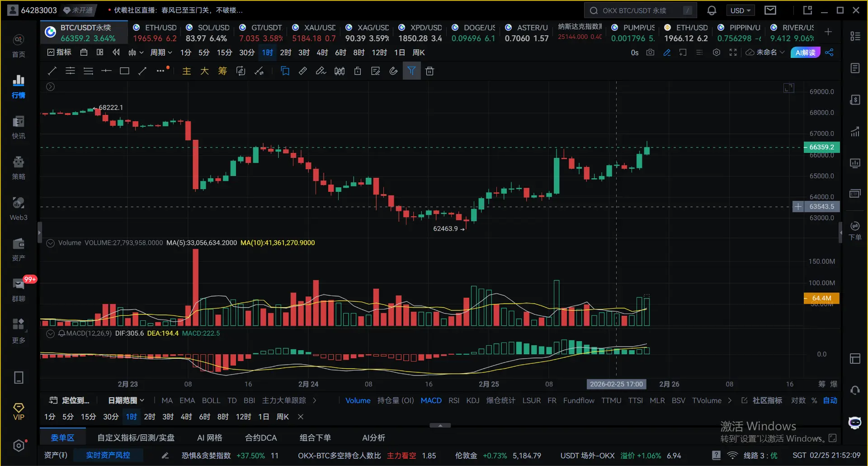The image size is (868, 466).
Task: Open the 行情 market sidebar icon
Action: pyautogui.click(x=19, y=86)
